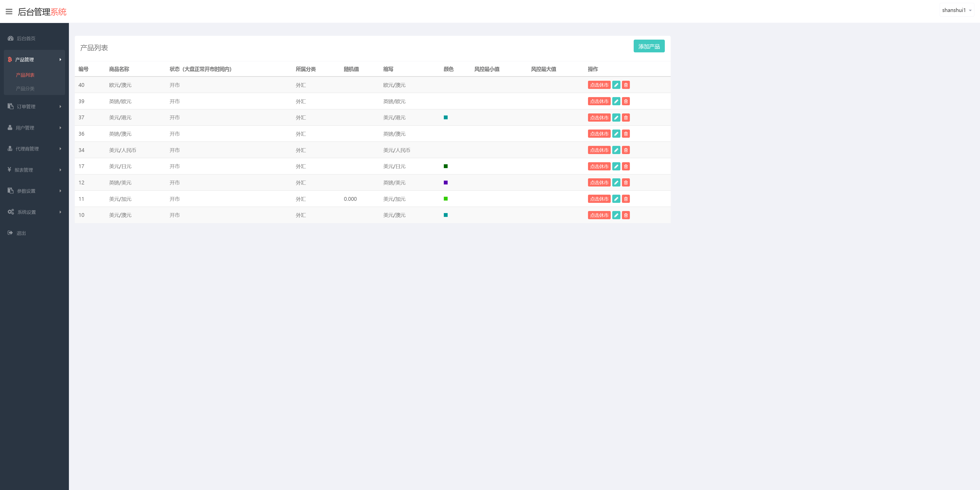
Task: Click the hamburger menu icon
Action: (x=9, y=12)
